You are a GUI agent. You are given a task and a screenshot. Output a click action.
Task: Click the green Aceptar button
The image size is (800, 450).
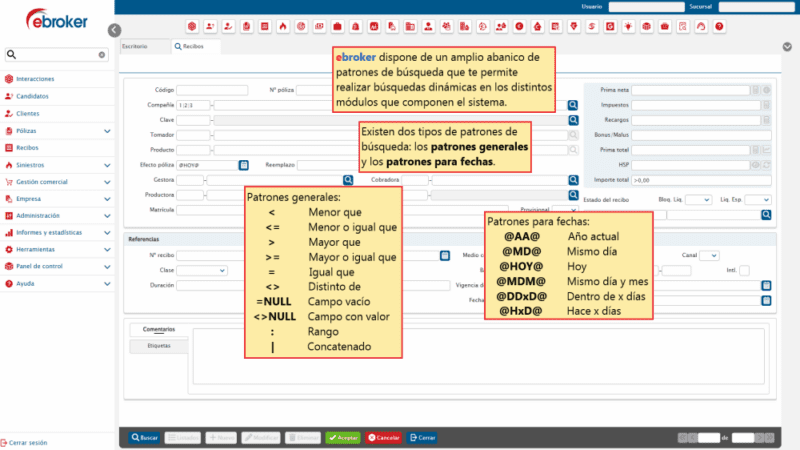click(x=343, y=438)
